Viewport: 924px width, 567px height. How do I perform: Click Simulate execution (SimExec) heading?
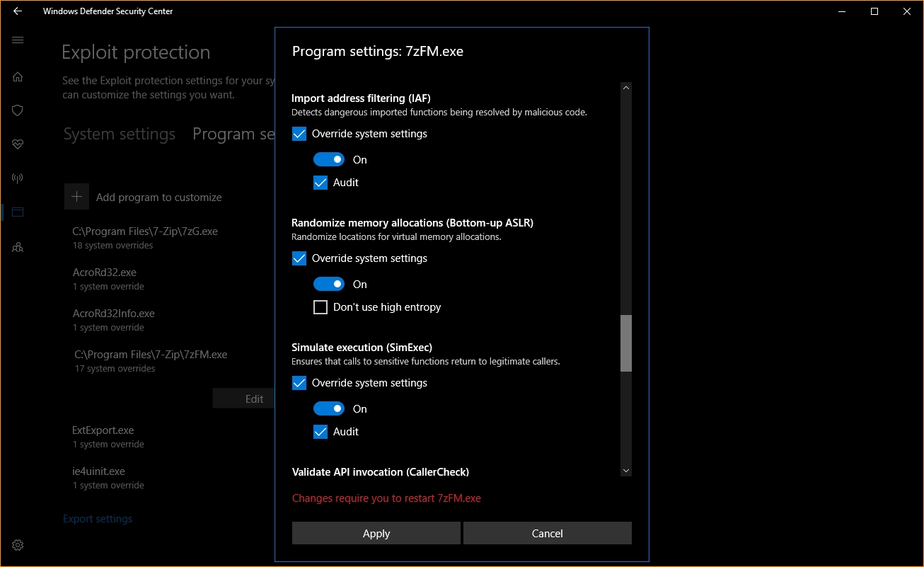click(362, 348)
